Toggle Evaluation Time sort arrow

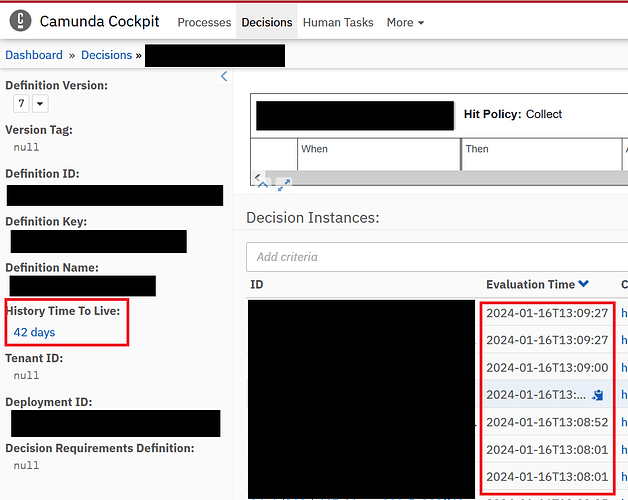pos(584,284)
